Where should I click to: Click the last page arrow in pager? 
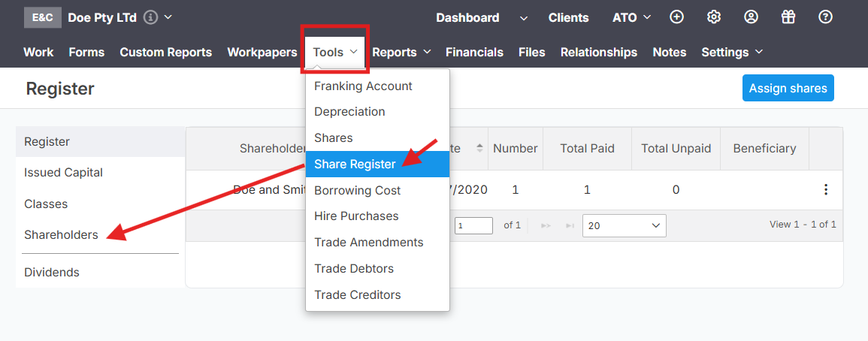click(570, 225)
